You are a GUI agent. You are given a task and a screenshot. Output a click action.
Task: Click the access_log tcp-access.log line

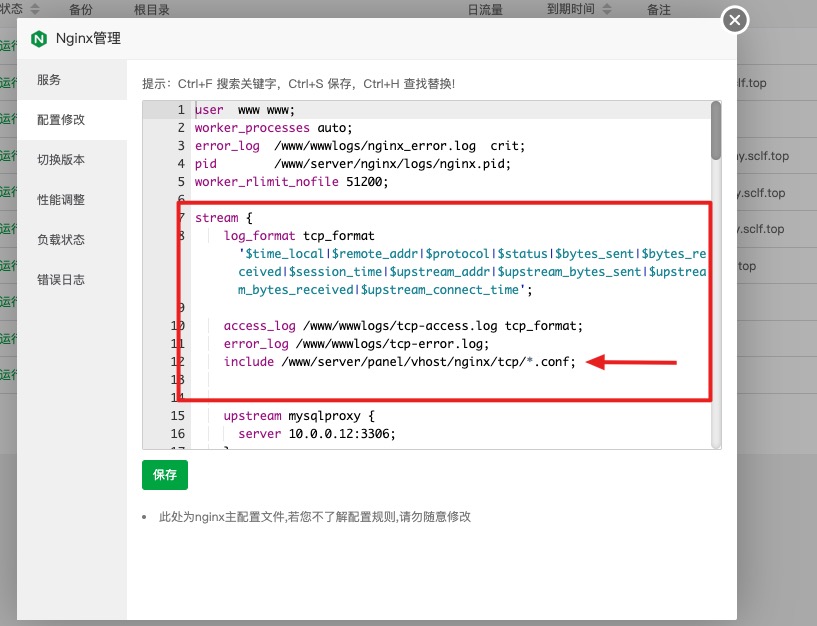pos(403,326)
